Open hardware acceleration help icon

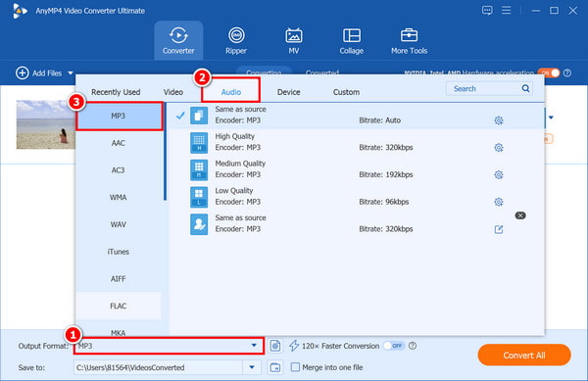pos(567,73)
